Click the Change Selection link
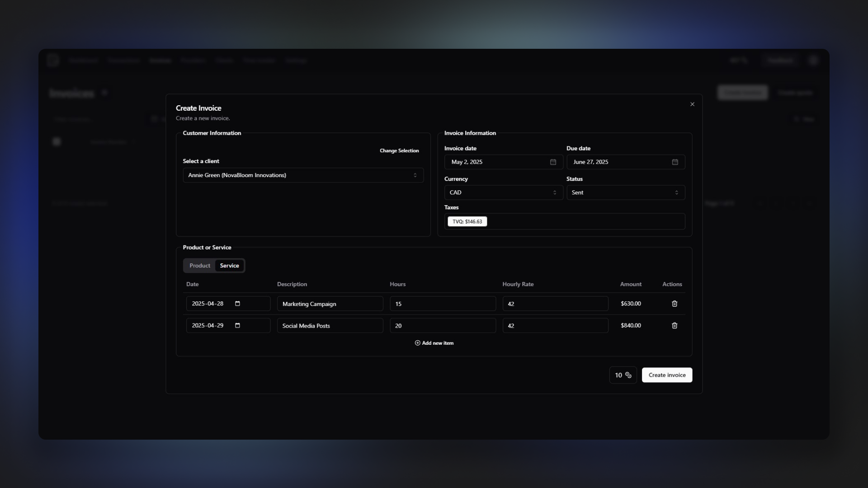Image resolution: width=868 pixels, height=488 pixels. (399, 150)
